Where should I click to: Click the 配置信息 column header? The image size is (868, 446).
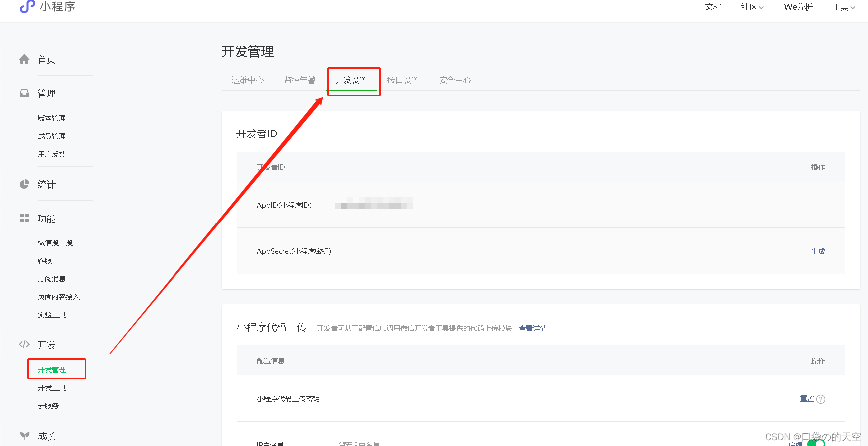[x=271, y=361]
